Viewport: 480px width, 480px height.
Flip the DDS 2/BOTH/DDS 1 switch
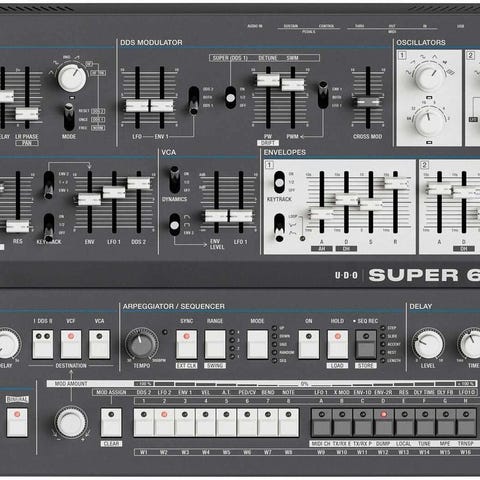194,101
